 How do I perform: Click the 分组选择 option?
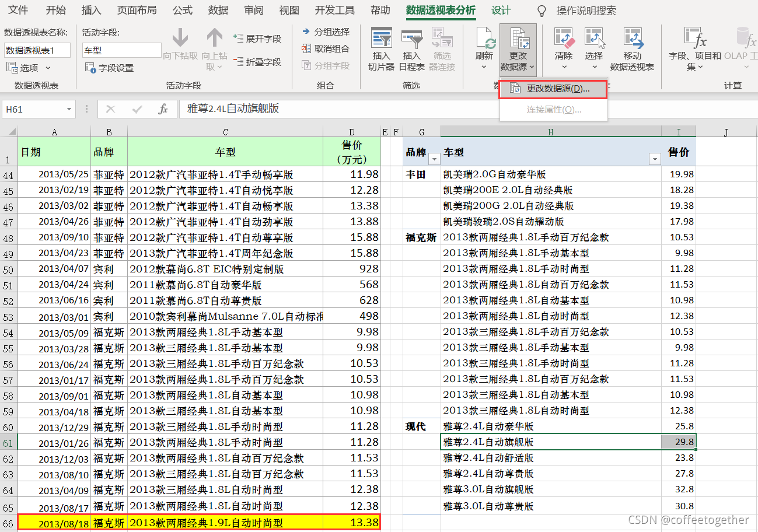click(x=326, y=32)
